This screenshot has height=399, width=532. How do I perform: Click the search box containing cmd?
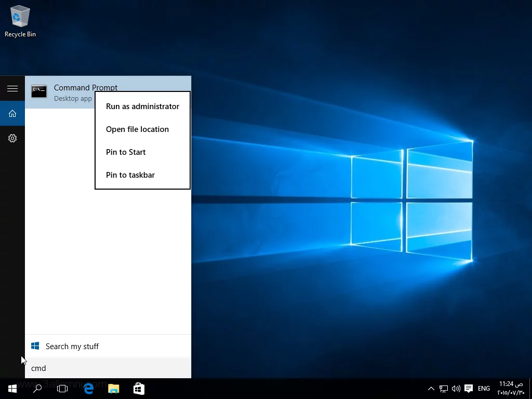click(108, 368)
